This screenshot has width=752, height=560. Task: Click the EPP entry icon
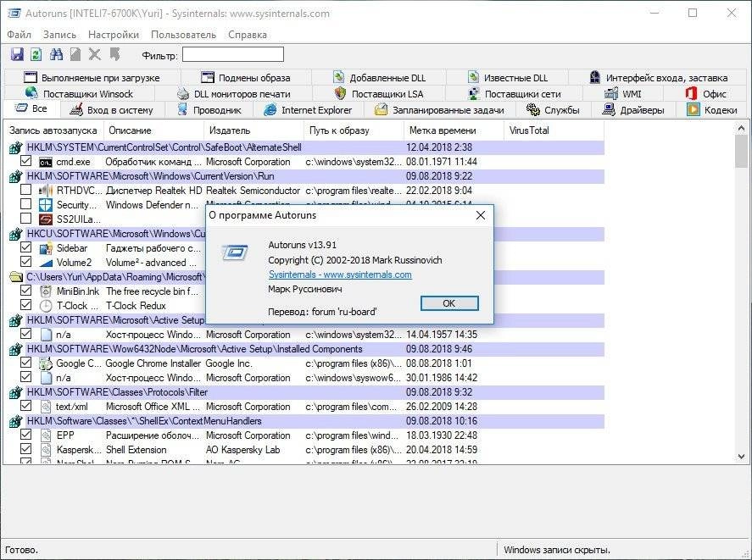click(46, 435)
